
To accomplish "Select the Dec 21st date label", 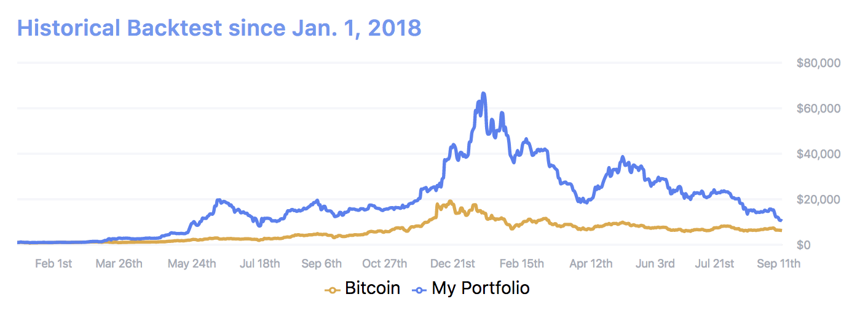I will pyautogui.click(x=452, y=264).
